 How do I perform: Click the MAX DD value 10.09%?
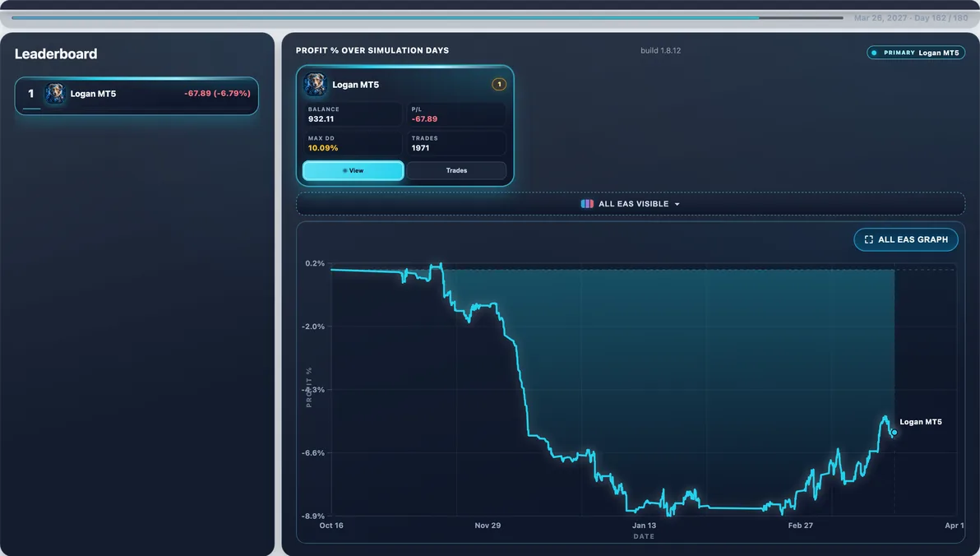click(323, 148)
